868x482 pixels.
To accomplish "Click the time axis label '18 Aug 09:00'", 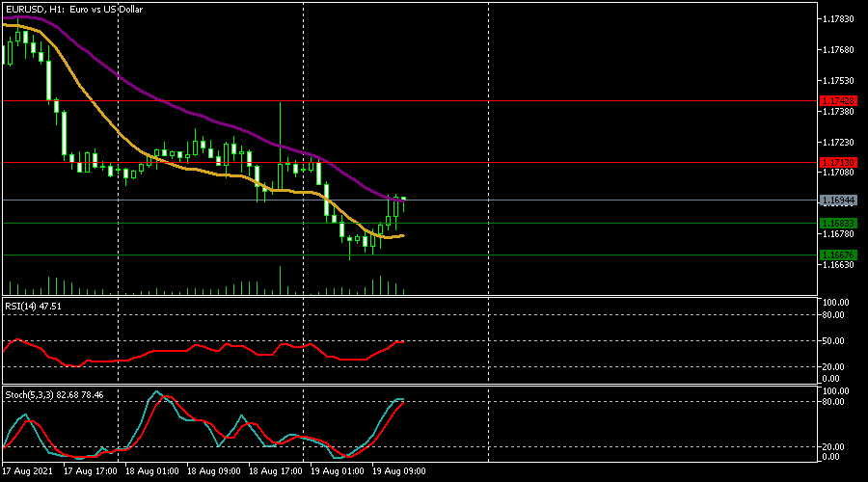I will [214, 471].
